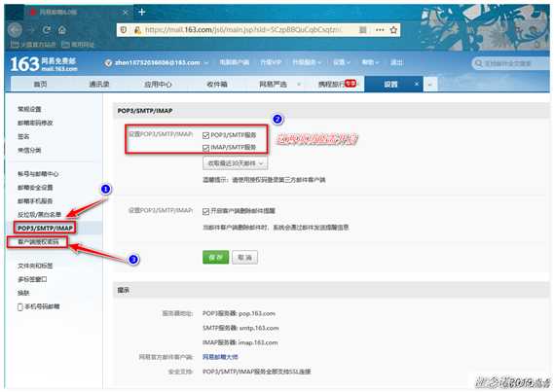The image size is (554, 392).
Task: Click the 退出 logout link
Action: pos(396,62)
